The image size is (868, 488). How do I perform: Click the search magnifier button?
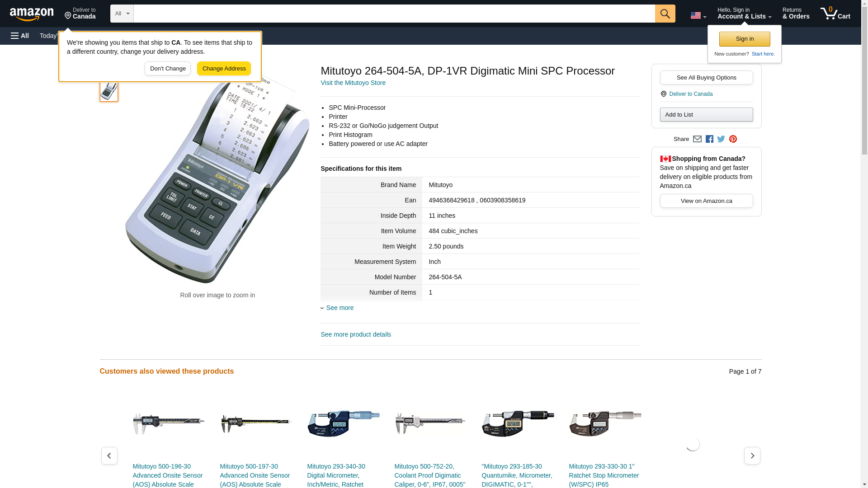click(x=665, y=14)
